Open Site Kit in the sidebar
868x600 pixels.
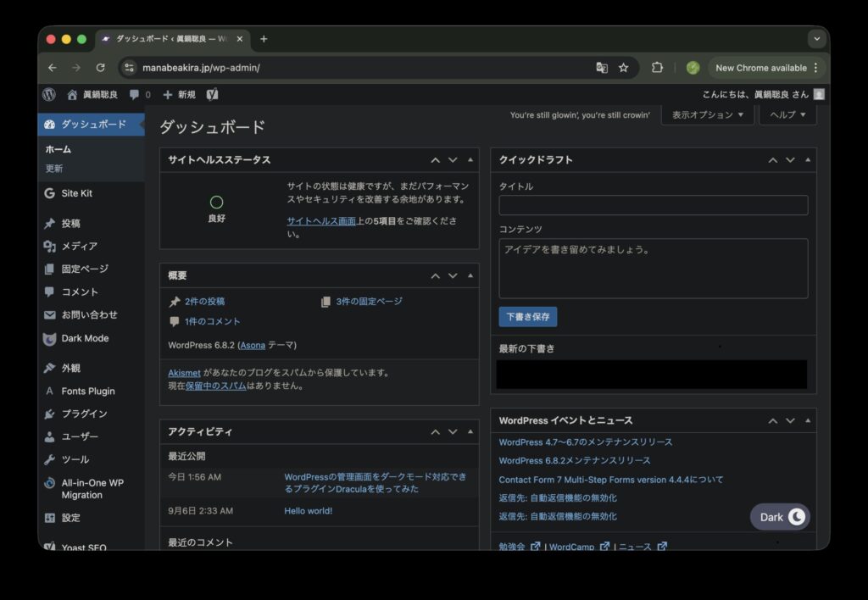pyautogui.click(x=76, y=193)
